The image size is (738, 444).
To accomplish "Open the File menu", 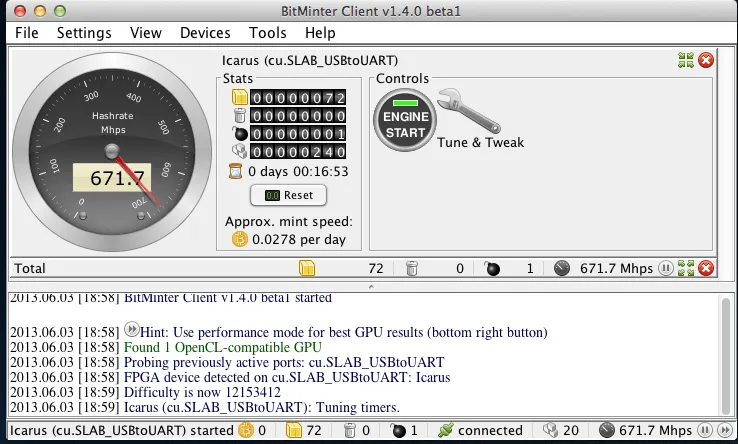I will [27, 33].
